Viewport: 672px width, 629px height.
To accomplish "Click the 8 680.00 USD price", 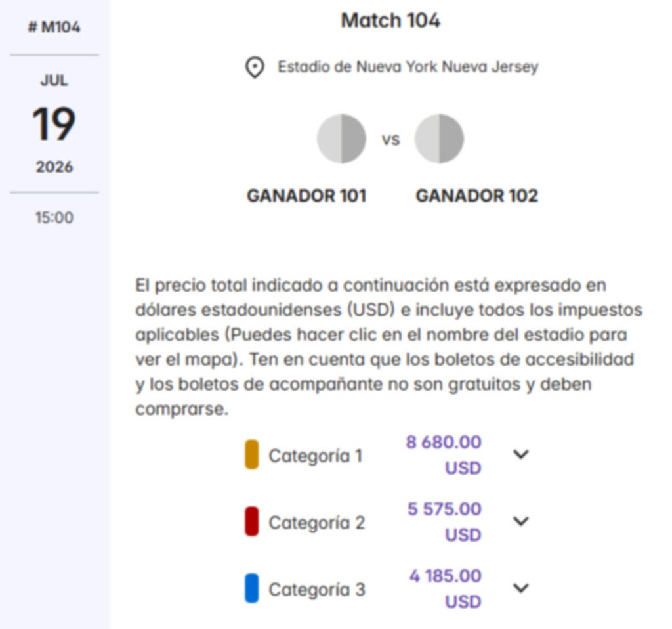I will coord(444,454).
